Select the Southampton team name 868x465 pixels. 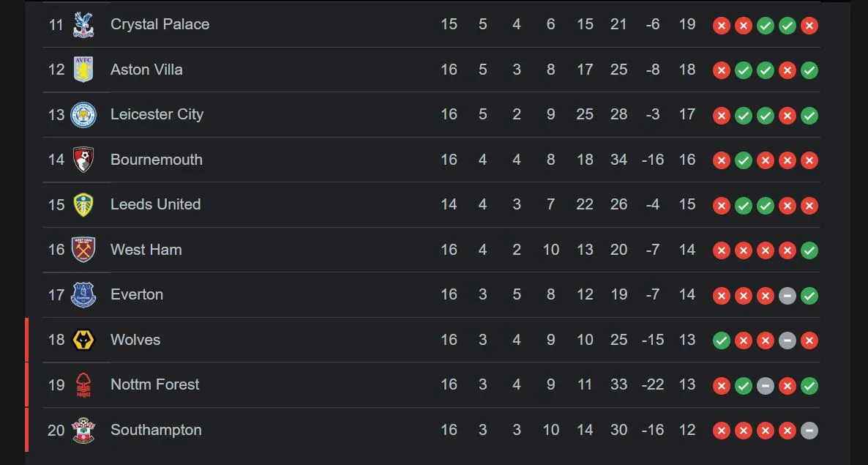(x=156, y=430)
